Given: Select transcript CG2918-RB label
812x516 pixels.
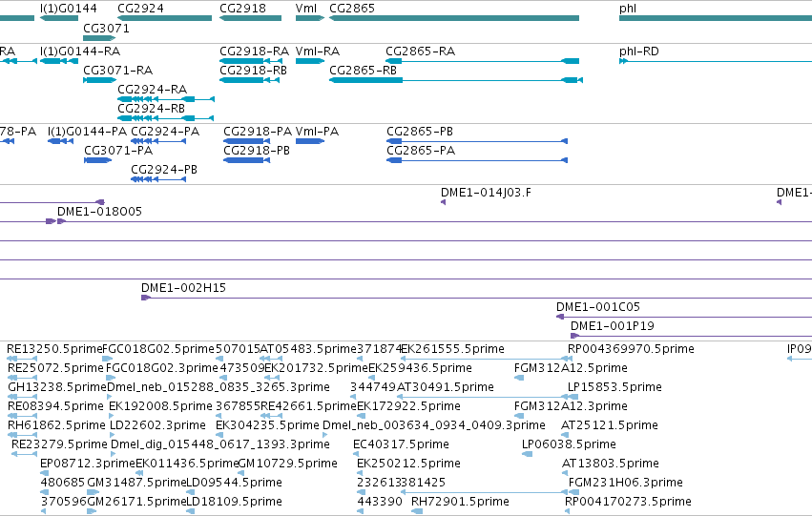Looking at the screenshot, I should pyautogui.click(x=253, y=71).
